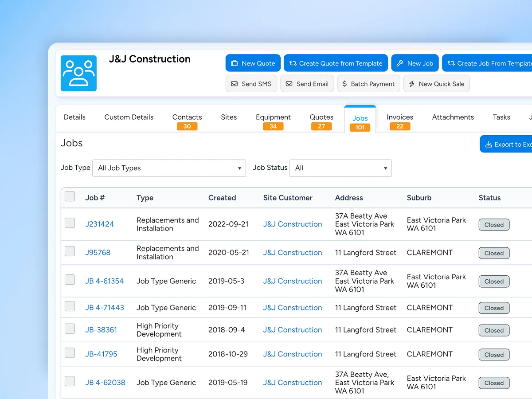Click the repeat icon on Create Quote from Template
The height and width of the screenshot is (399, 532).
click(293, 63)
